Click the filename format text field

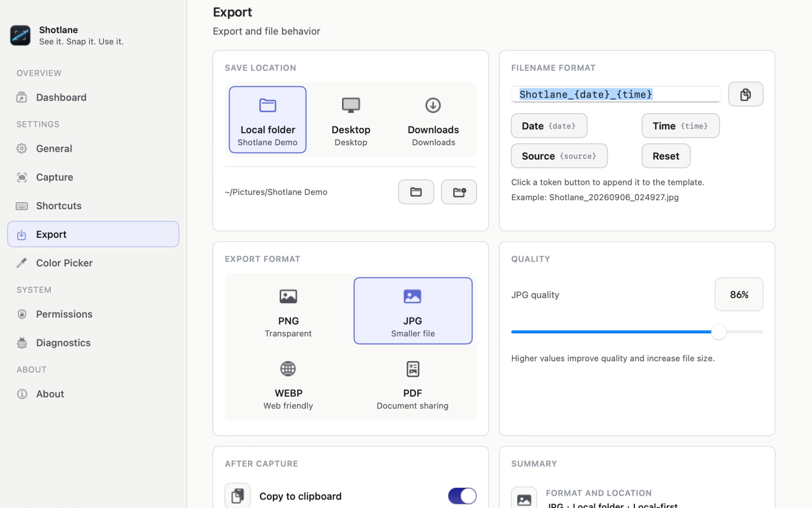pos(616,94)
